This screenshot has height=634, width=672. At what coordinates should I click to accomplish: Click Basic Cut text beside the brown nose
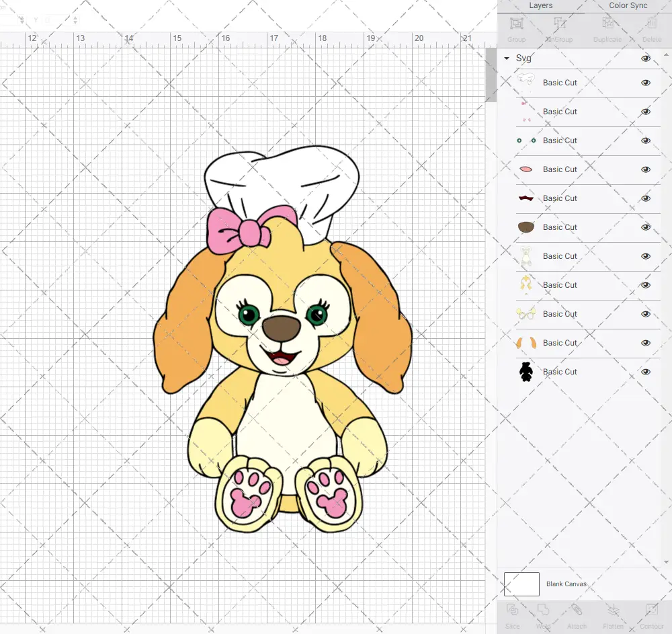560,227
